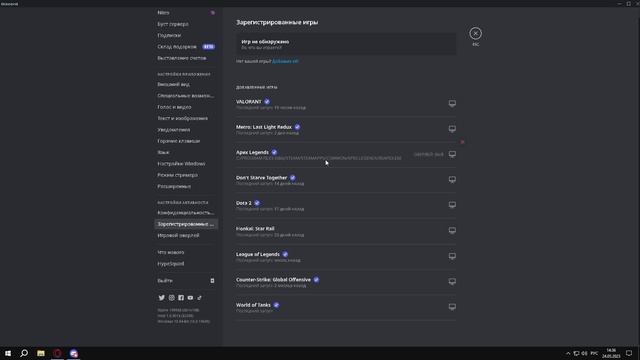The image size is (640, 360).
Task: Click the VALORANT game name
Action: [249, 101]
